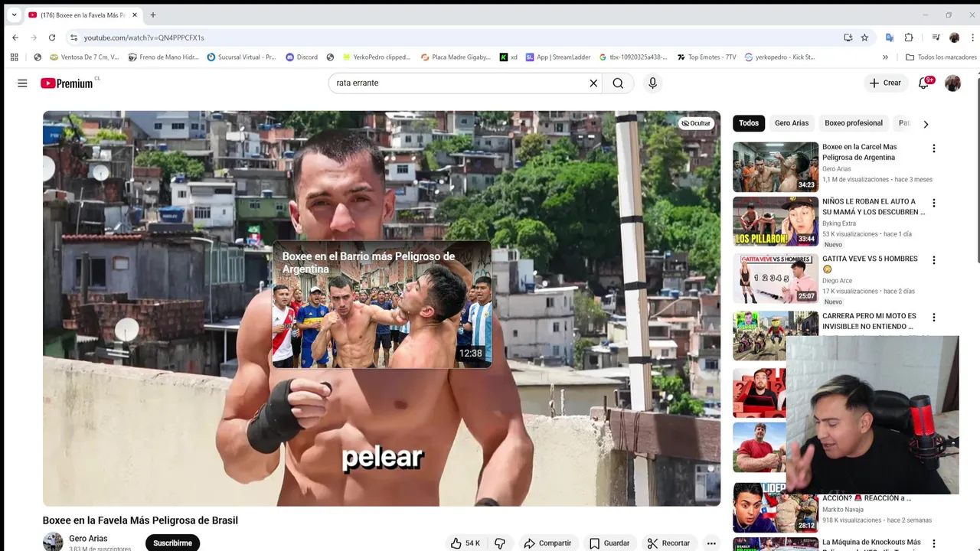Open the Gero Arias channel name

click(x=88, y=539)
